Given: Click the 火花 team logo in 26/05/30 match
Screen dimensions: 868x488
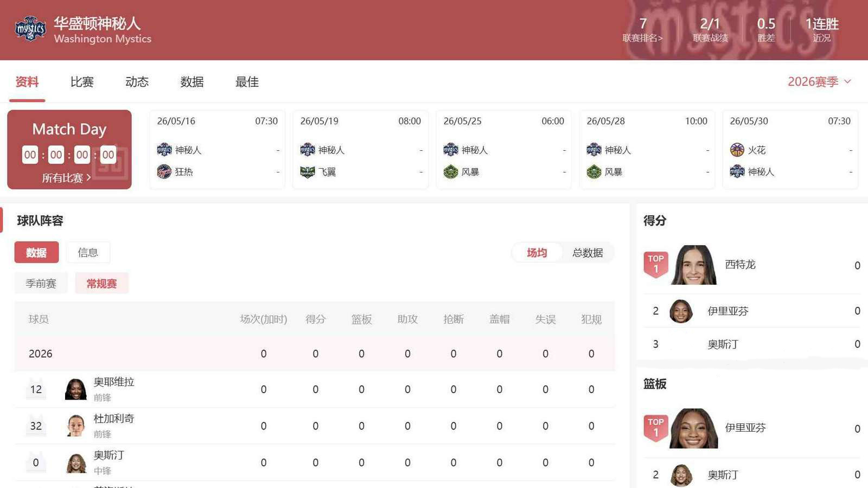Looking at the screenshot, I should (x=737, y=150).
